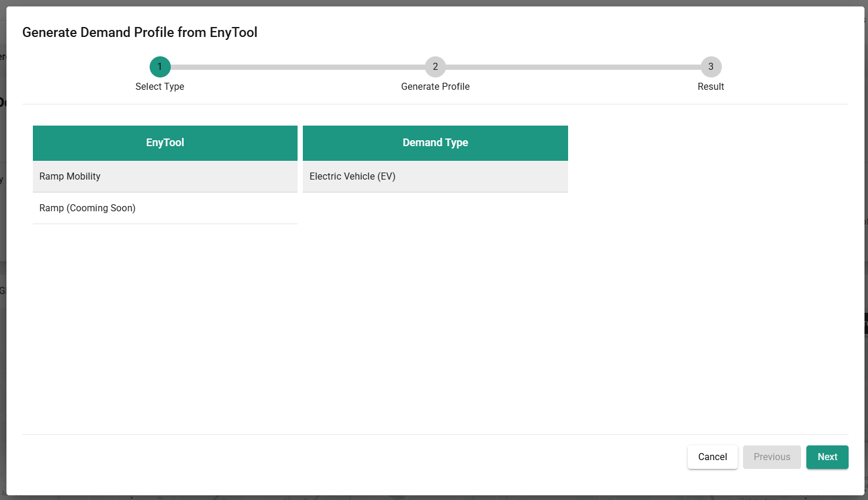Click the progress line between steps 2 and 3
This screenshot has width=868, height=500.
click(x=573, y=67)
